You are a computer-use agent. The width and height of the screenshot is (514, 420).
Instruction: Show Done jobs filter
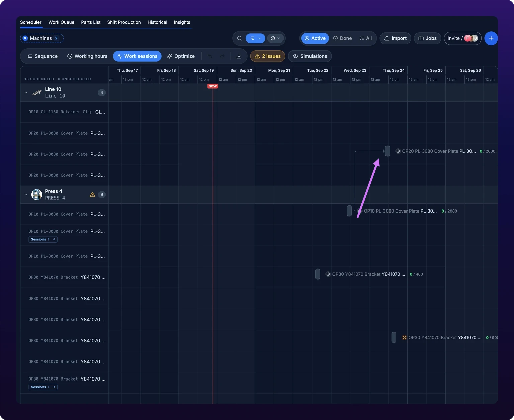(x=342, y=38)
